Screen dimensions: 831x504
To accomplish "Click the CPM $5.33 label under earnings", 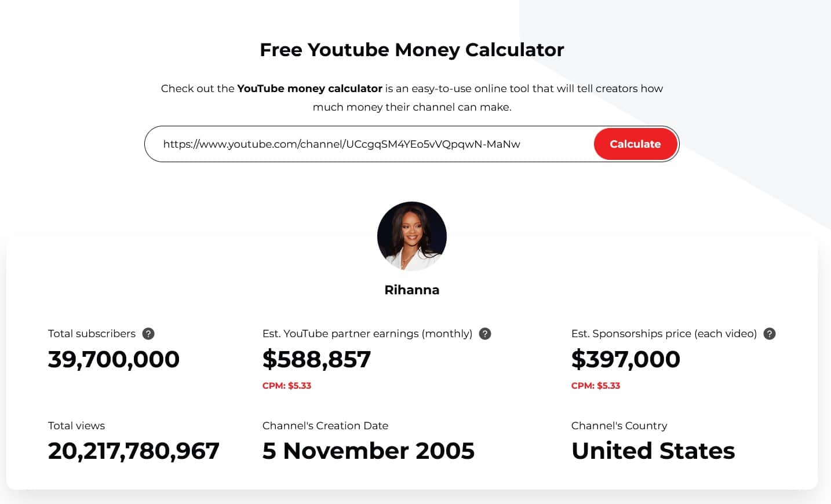I will tap(287, 385).
